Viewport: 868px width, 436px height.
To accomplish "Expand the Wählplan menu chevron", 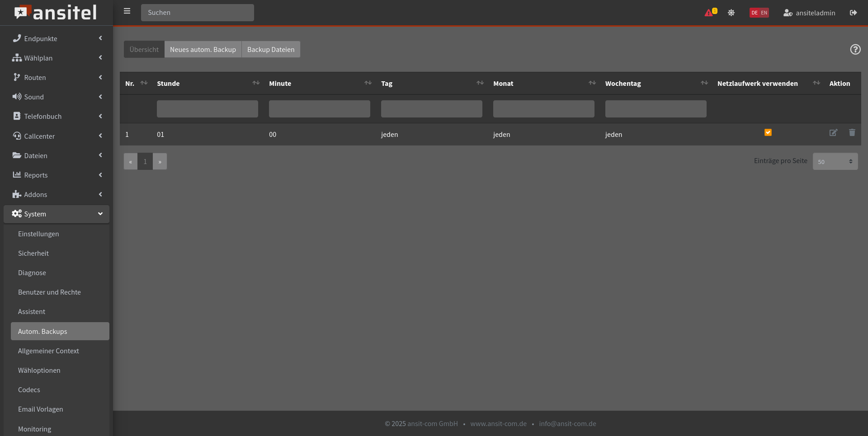I will 100,58.
